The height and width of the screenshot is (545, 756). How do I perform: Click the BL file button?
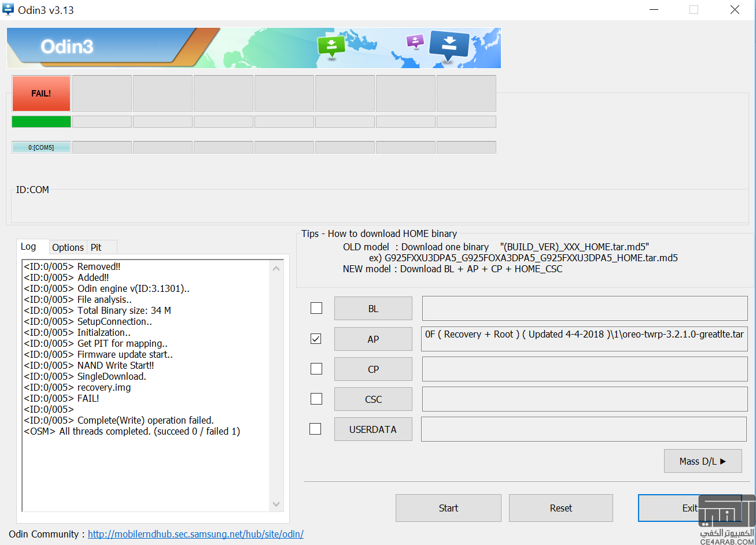[x=373, y=309]
